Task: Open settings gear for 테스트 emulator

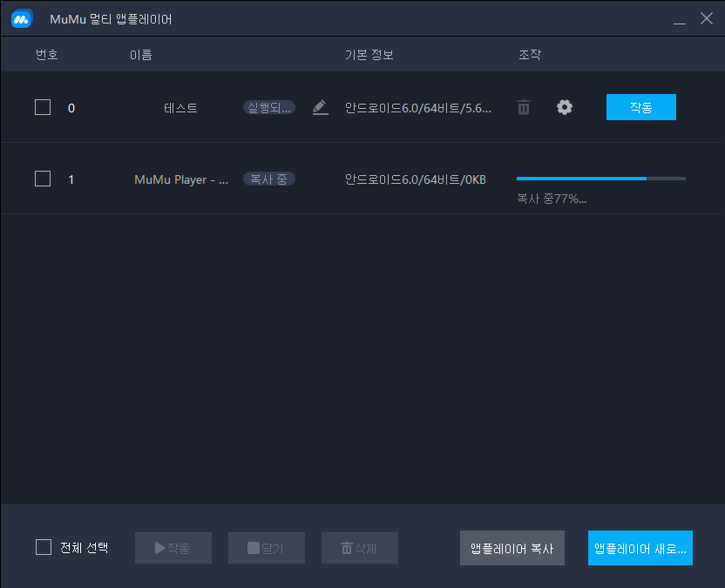Action: [565, 107]
